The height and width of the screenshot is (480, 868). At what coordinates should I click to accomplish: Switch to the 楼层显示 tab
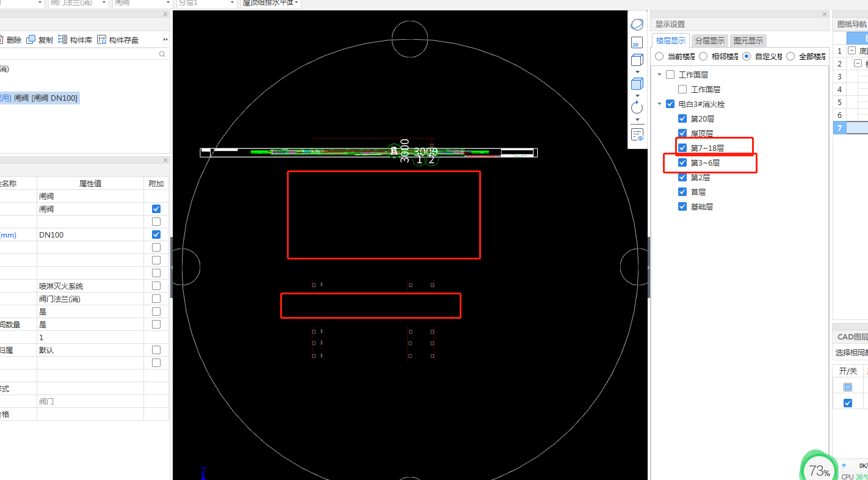[x=671, y=41]
